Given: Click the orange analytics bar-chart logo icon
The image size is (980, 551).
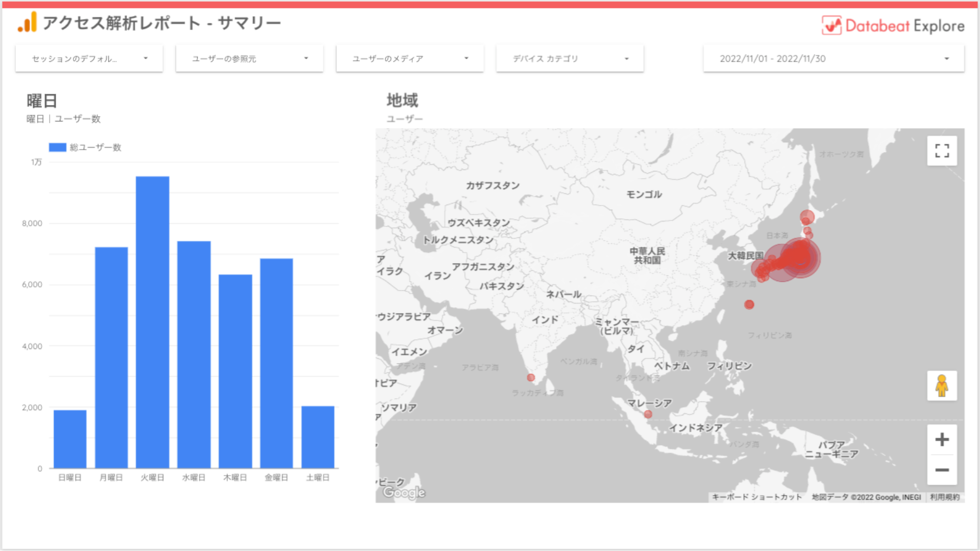Looking at the screenshot, I should tap(28, 22).
